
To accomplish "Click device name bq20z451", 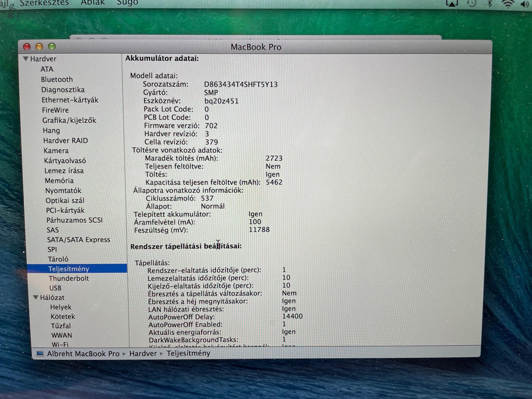I will pyautogui.click(x=221, y=101).
